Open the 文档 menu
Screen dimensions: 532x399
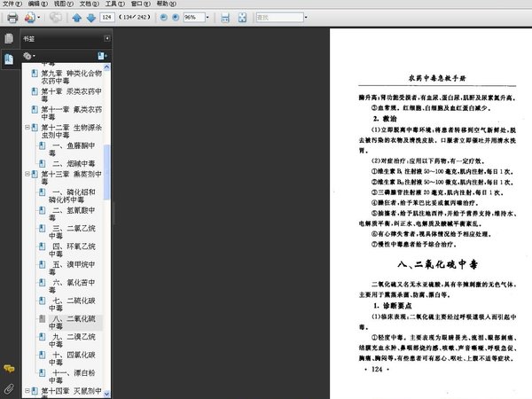pyautogui.click(x=90, y=4)
